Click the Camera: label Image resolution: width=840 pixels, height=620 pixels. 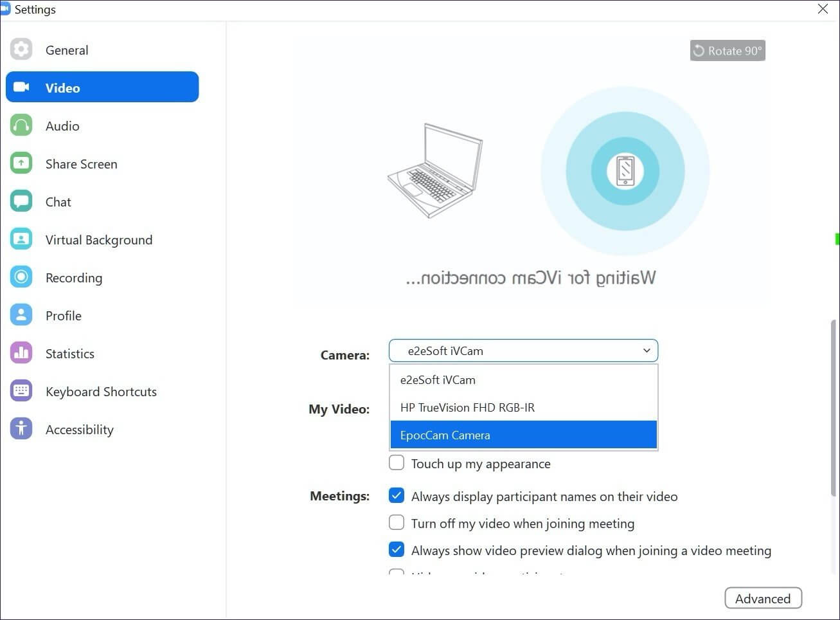pyautogui.click(x=345, y=355)
